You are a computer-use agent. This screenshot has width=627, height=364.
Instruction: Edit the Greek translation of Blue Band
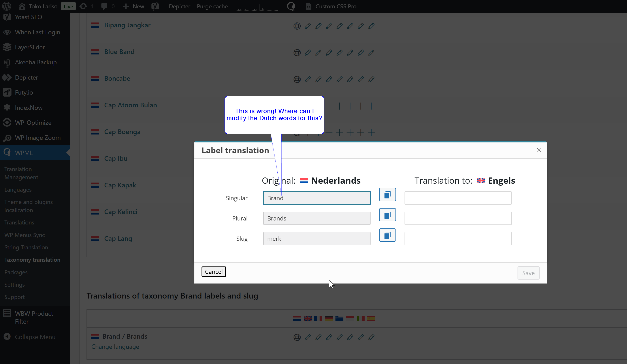(x=339, y=52)
